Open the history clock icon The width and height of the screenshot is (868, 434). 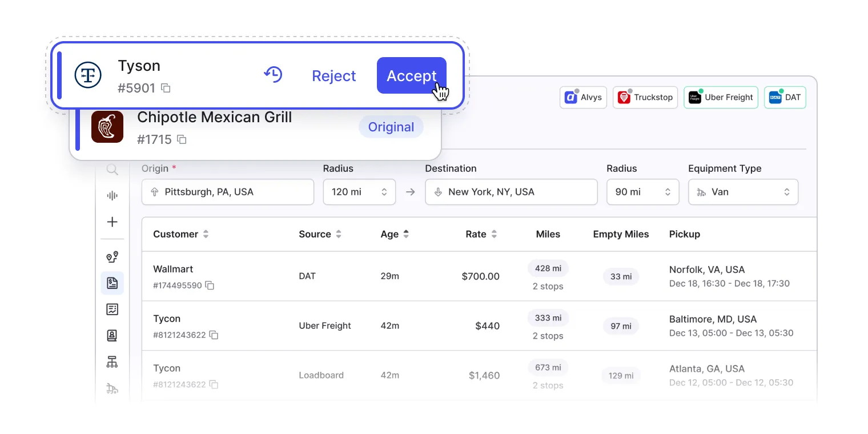(x=273, y=75)
